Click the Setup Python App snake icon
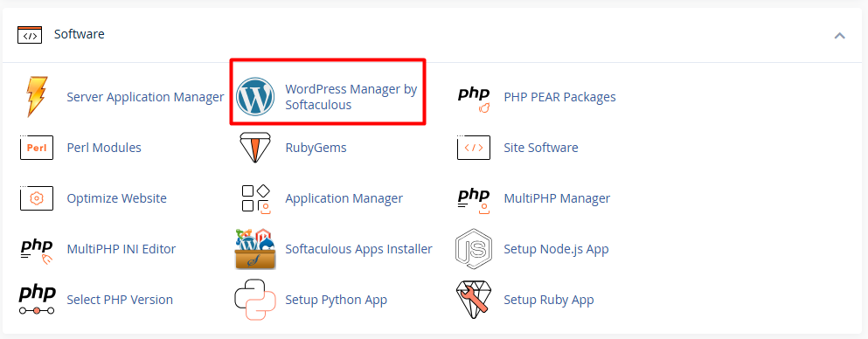Screen dimensions: 868x339 tap(255, 300)
